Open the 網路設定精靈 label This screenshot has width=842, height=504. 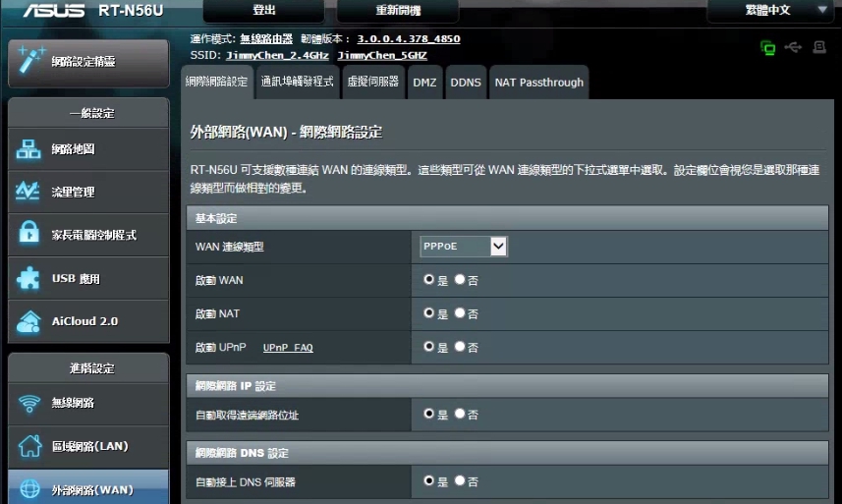click(84, 61)
